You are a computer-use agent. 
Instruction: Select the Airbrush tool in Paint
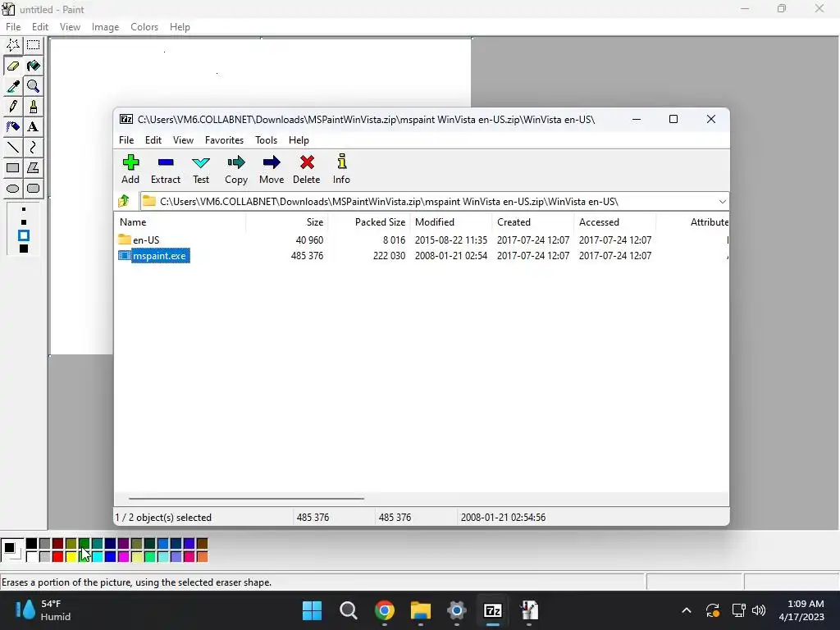(13, 127)
